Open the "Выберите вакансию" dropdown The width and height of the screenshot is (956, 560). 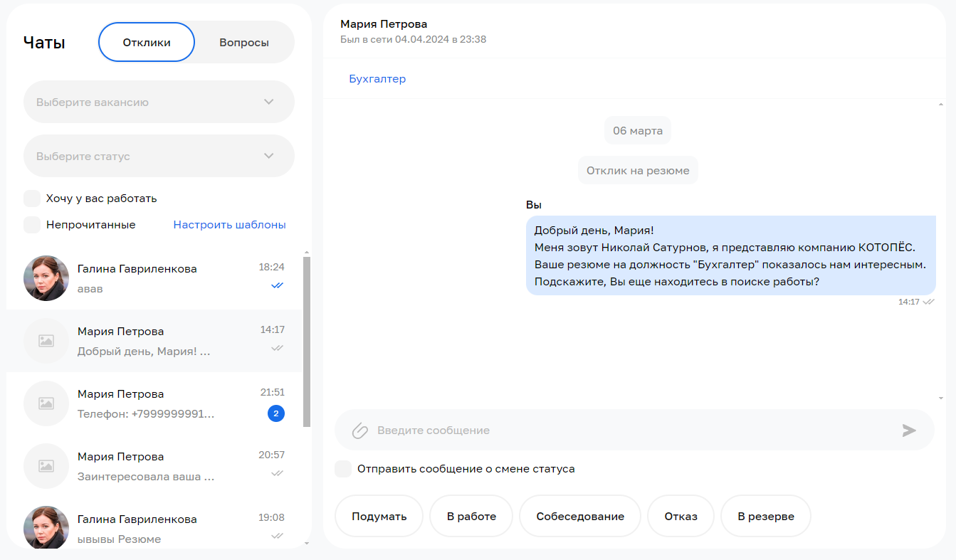[159, 102]
